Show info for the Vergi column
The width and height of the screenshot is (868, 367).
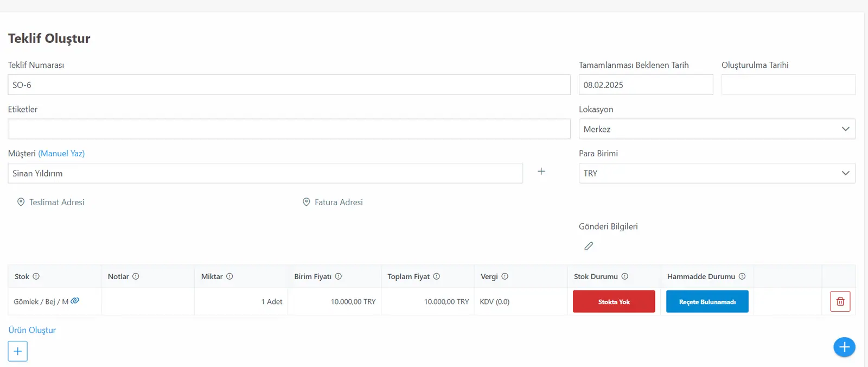pyautogui.click(x=505, y=276)
